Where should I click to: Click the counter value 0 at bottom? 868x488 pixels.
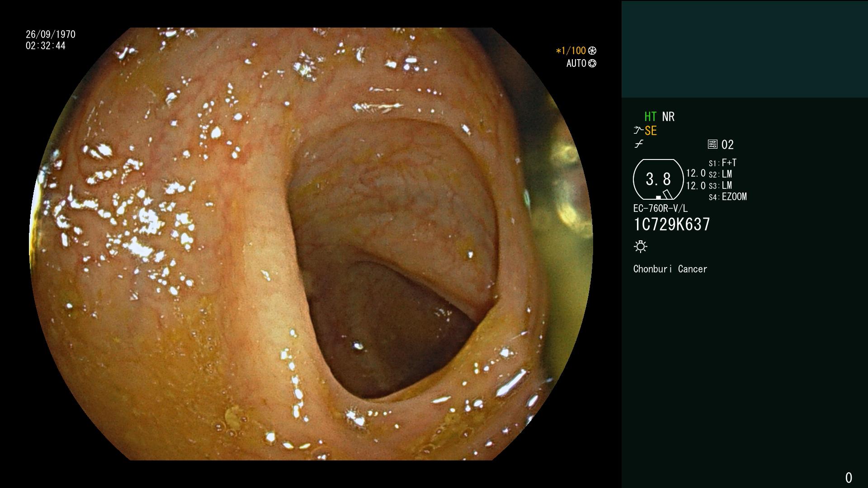pos(849,478)
